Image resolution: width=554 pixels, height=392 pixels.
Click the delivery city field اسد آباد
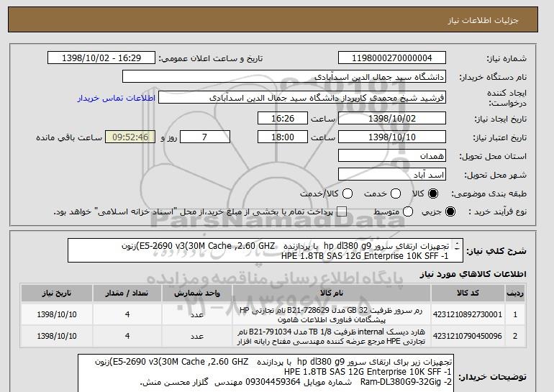coord(392,175)
